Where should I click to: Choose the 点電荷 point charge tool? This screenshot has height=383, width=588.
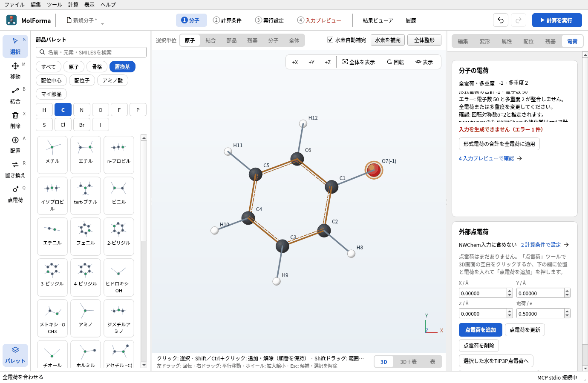click(x=15, y=194)
